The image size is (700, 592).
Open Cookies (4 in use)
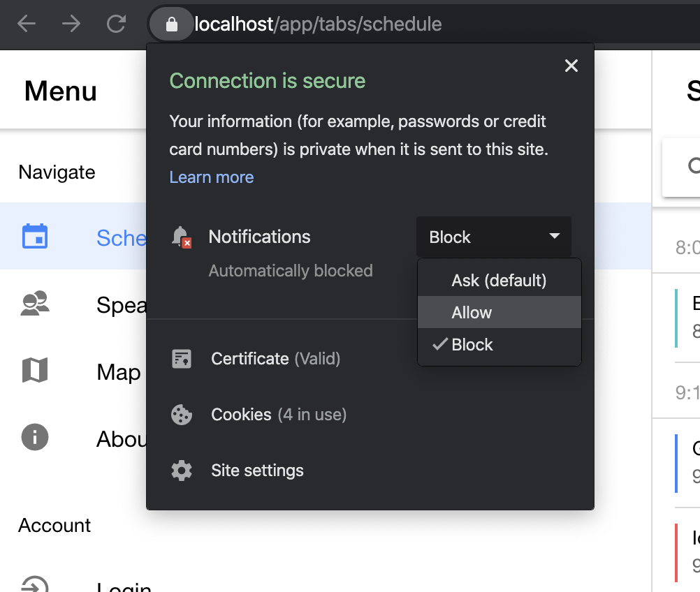[x=279, y=415]
